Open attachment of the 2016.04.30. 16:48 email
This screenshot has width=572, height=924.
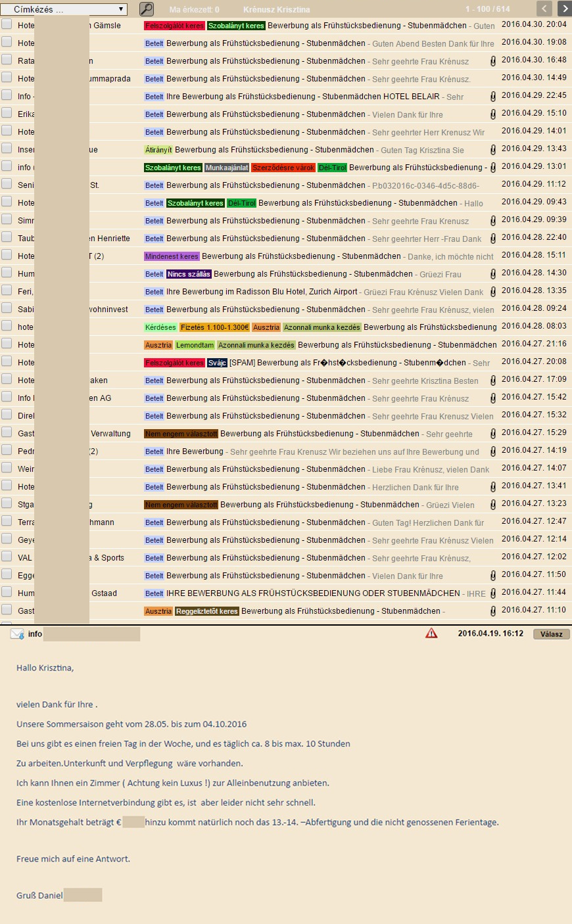point(493,61)
